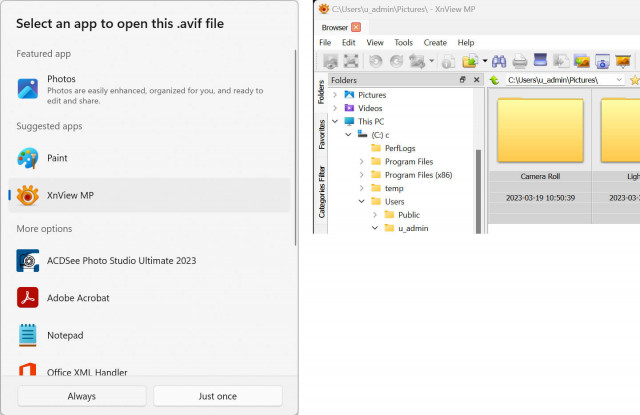This screenshot has width=640, height=415.
Task: Open the path address dropdown
Action: 619,80
